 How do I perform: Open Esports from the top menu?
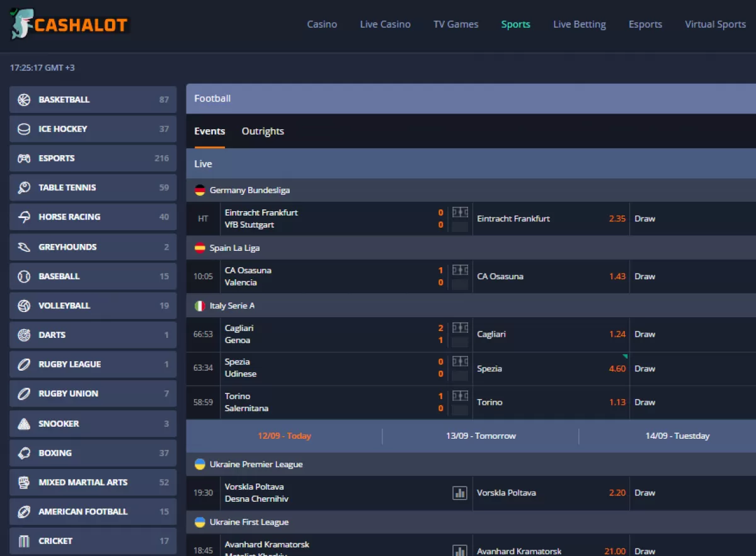646,25
